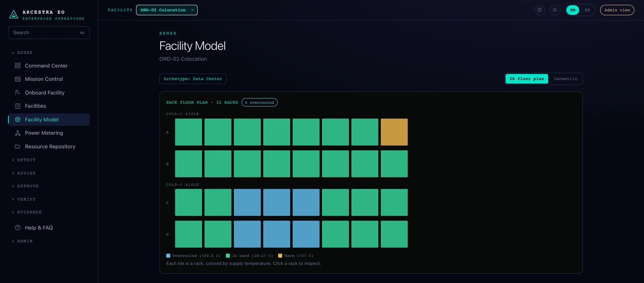Click the Arcestra EO triangle logo

[x=14, y=14]
